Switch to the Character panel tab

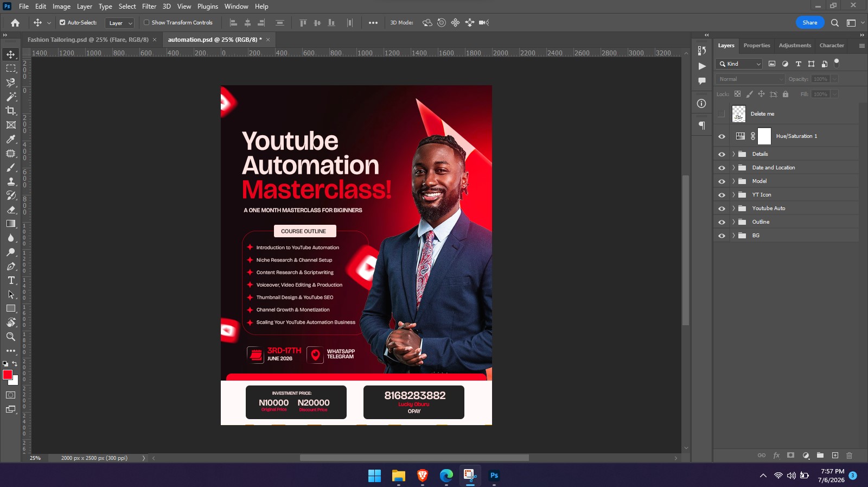(x=832, y=46)
